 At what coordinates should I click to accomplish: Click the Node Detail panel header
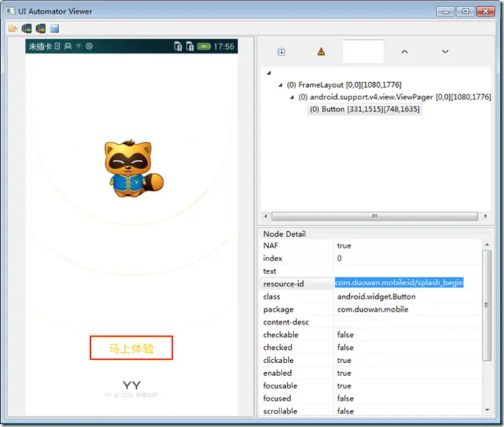point(284,234)
